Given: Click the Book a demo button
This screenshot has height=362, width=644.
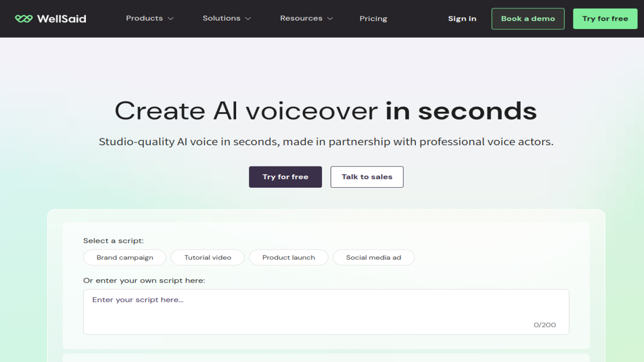Looking at the screenshot, I should tap(528, 19).
